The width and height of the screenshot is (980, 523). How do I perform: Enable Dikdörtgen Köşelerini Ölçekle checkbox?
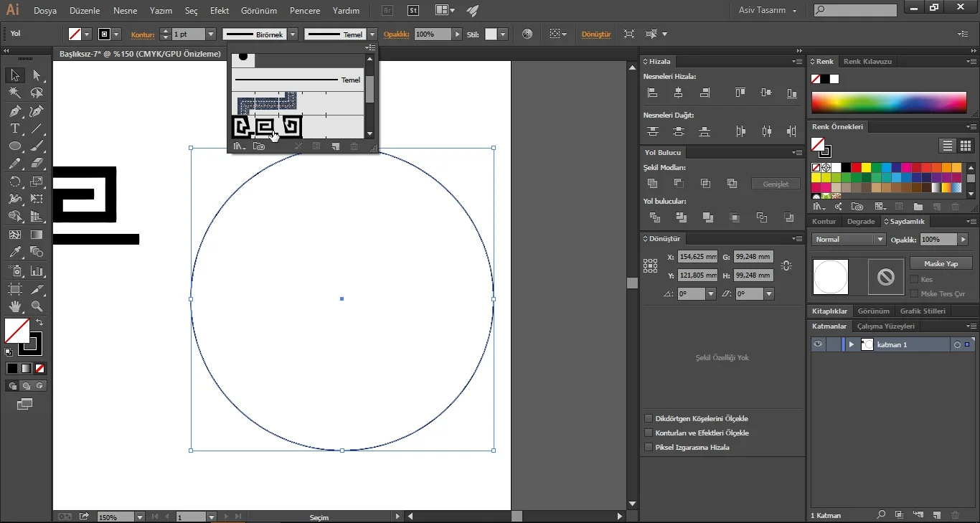click(649, 418)
